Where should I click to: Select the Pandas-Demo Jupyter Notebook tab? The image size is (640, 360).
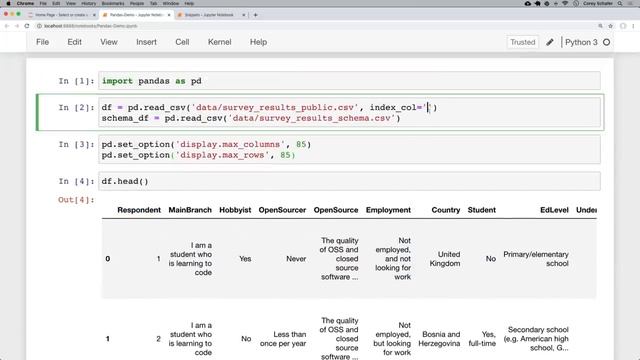135,15
